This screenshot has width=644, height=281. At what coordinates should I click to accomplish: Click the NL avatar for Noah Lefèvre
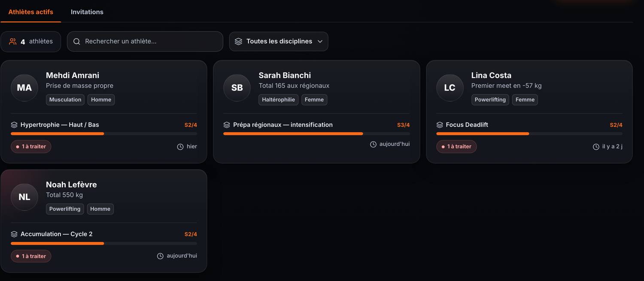click(24, 197)
